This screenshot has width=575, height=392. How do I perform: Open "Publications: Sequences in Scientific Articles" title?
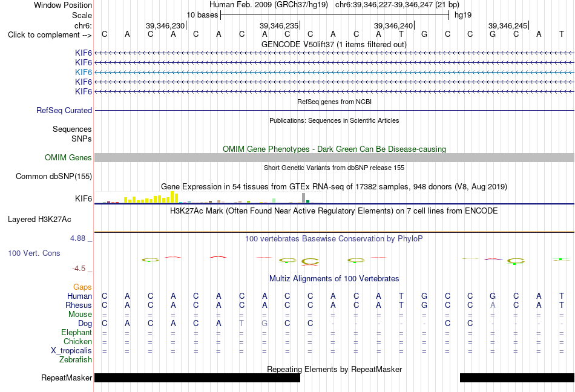point(334,120)
